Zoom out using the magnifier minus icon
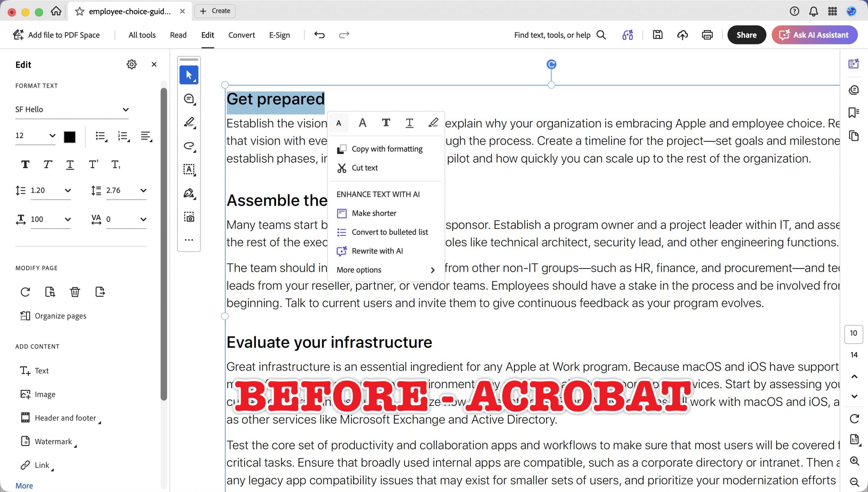868x492 pixels. click(854, 482)
